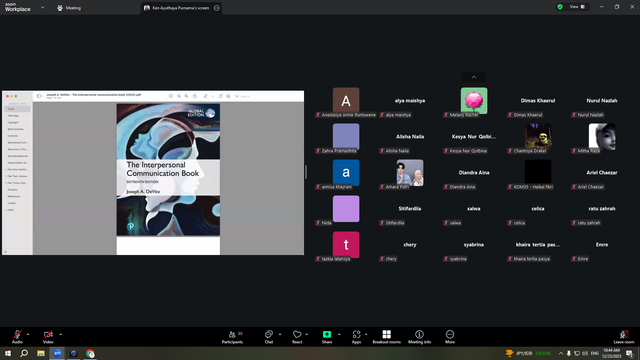Page up the participant gallery with the chevron
The image size is (640, 360).
[x=474, y=77]
